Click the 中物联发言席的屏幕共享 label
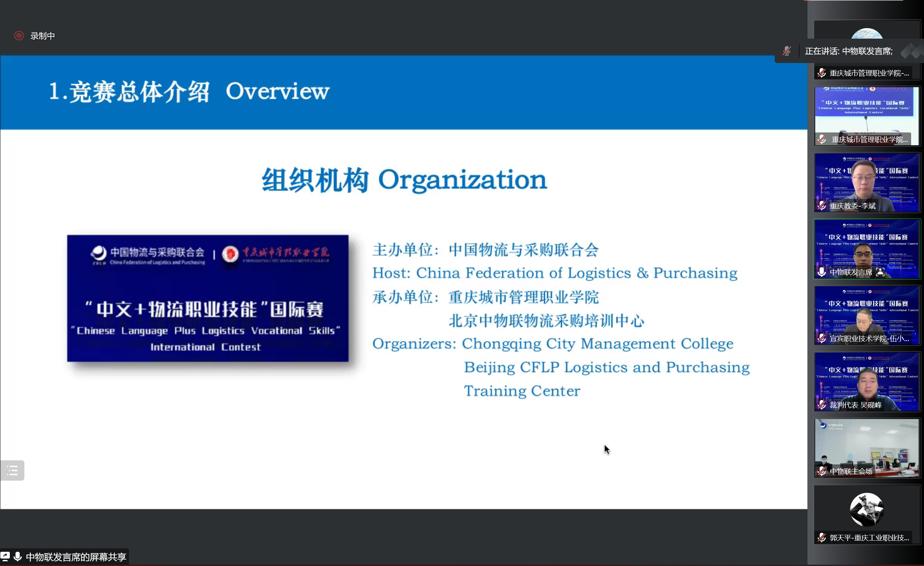This screenshot has height=566, width=924. tap(76, 557)
